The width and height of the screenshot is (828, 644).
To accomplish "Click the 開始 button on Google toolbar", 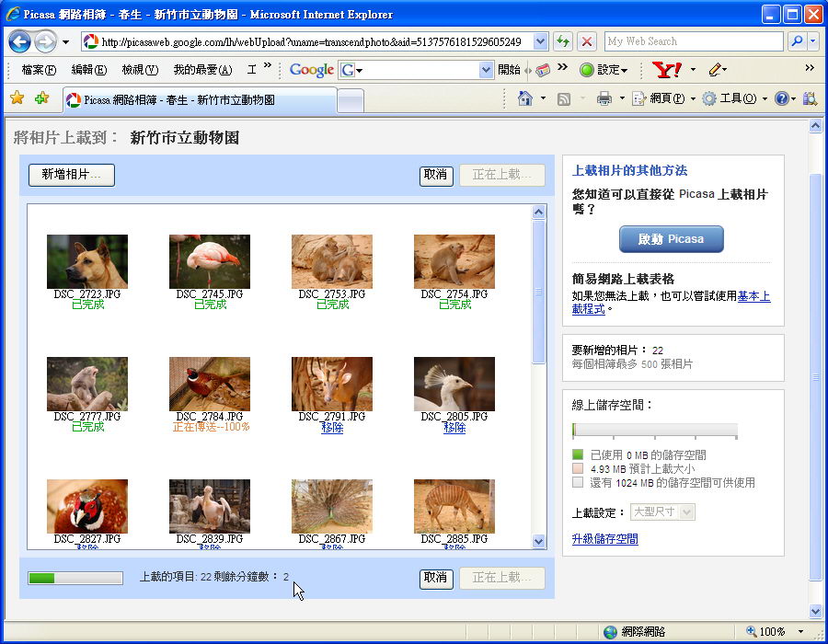I will (509, 70).
